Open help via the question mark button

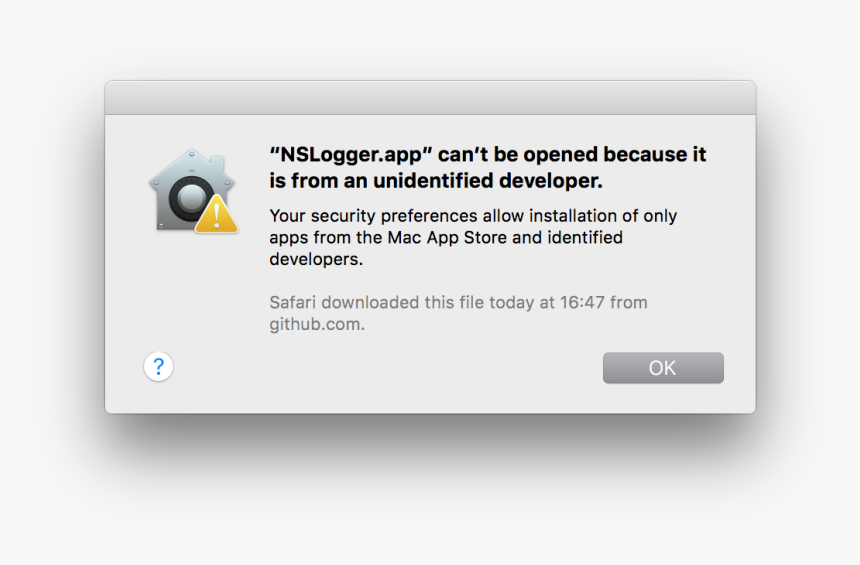(x=159, y=366)
